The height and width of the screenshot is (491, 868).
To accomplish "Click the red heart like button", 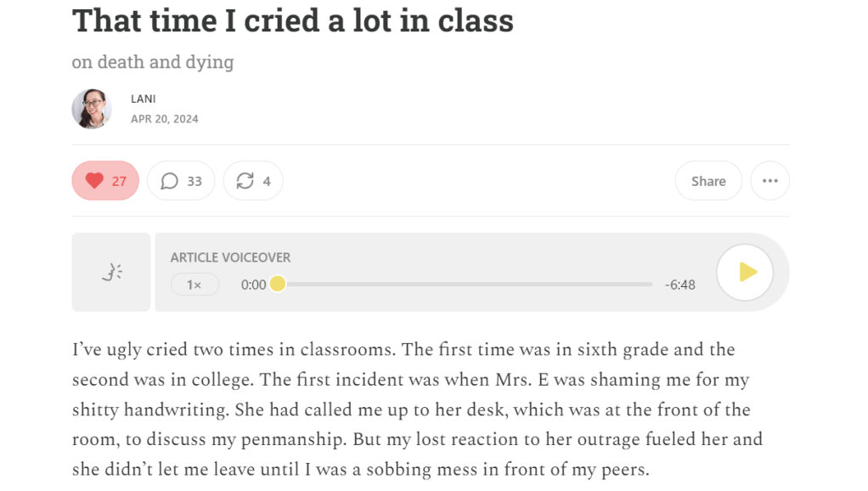I will (x=94, y=181).
